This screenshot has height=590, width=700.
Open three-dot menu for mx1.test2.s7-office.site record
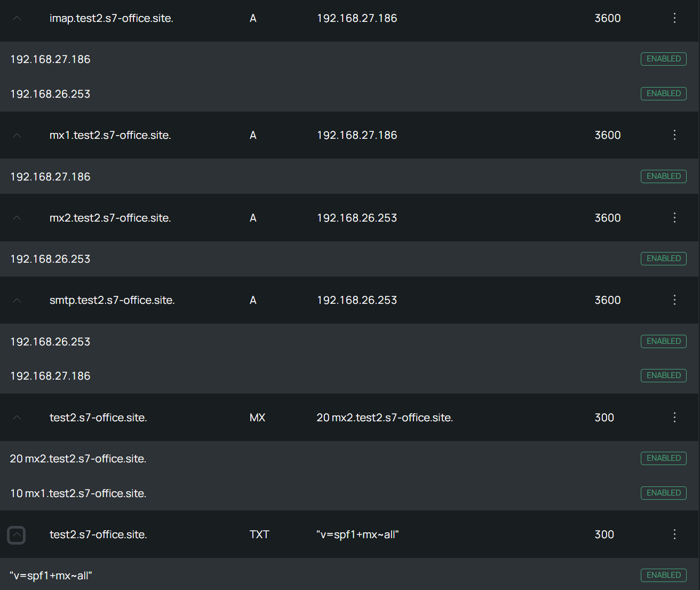[674, 135]
